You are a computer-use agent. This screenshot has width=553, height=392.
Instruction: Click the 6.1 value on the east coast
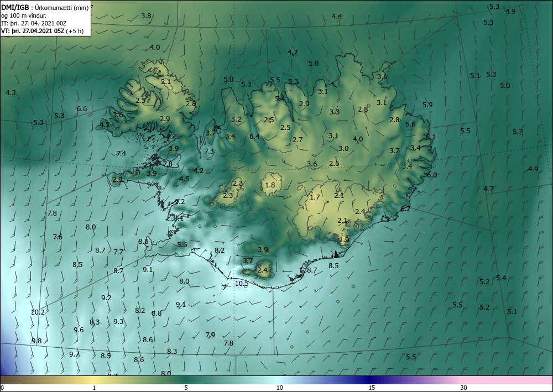pyautogui.click(x=431, y=137)
